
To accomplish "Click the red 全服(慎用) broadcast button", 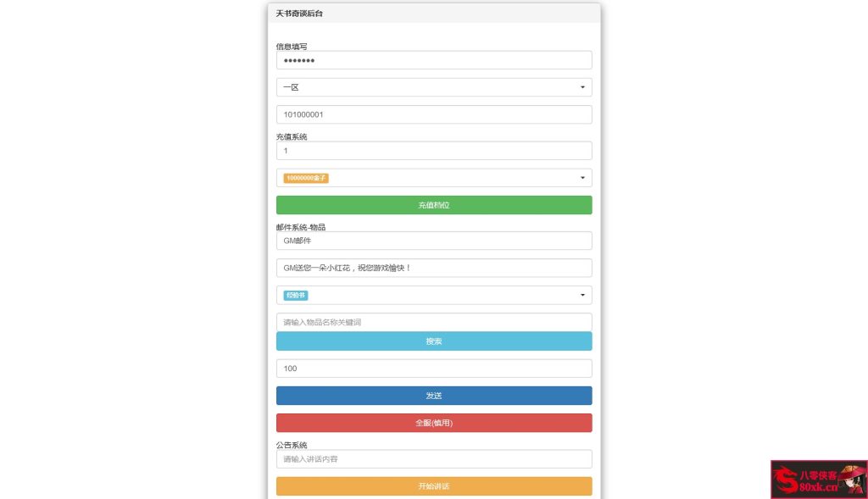I will (x=434, y=422).
